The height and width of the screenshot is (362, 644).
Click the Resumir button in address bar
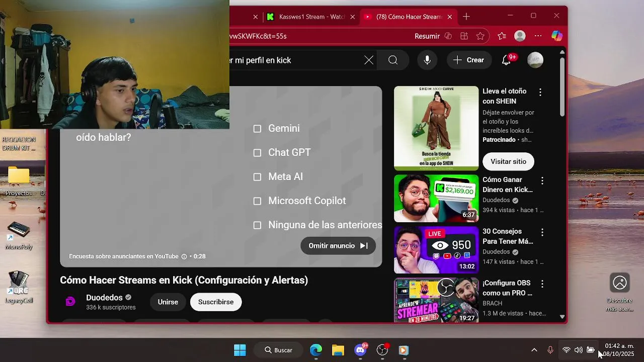point(427,36)
